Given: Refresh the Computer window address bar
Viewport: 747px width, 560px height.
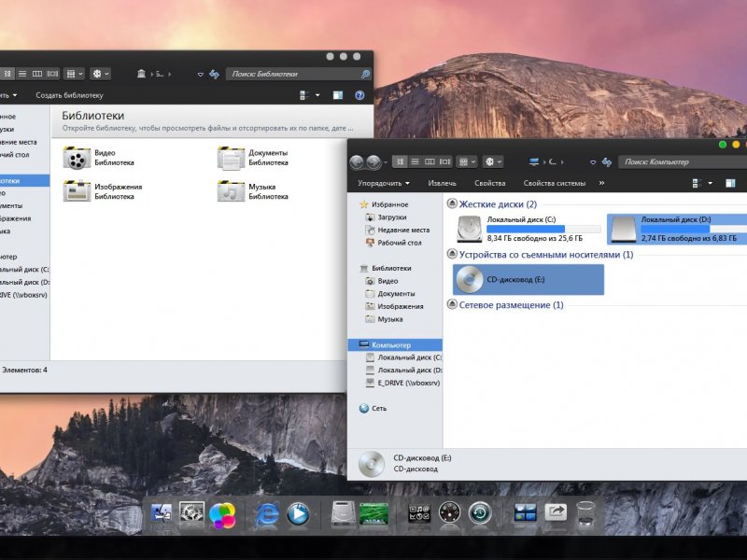Looking at the screenshot, I should point(606,161).
